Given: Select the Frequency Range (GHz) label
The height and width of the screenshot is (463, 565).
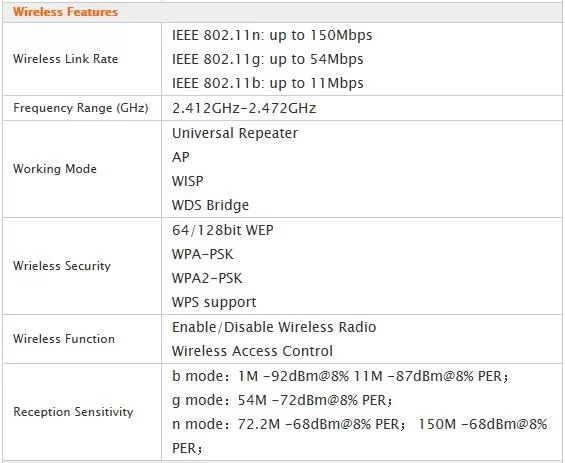Looking at the screenshot, I should (x=81, y=108).
